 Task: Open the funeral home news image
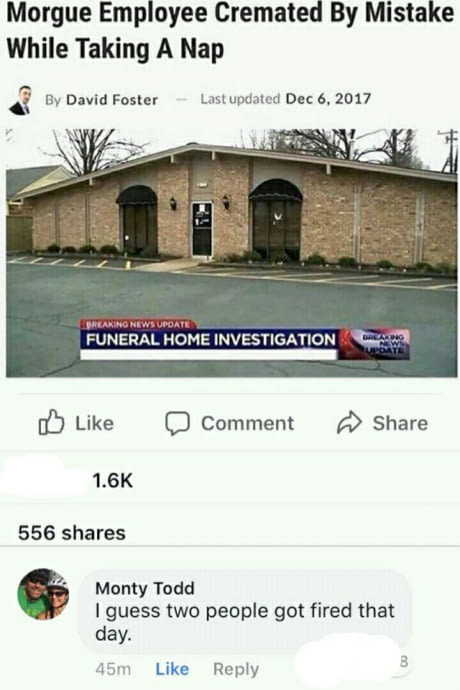point(232,253)
